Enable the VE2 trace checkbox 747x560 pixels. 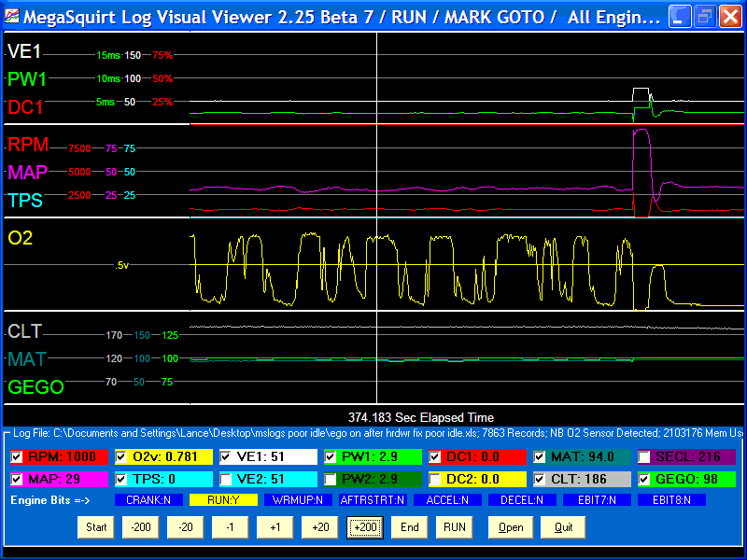click(x=226, y=479)
